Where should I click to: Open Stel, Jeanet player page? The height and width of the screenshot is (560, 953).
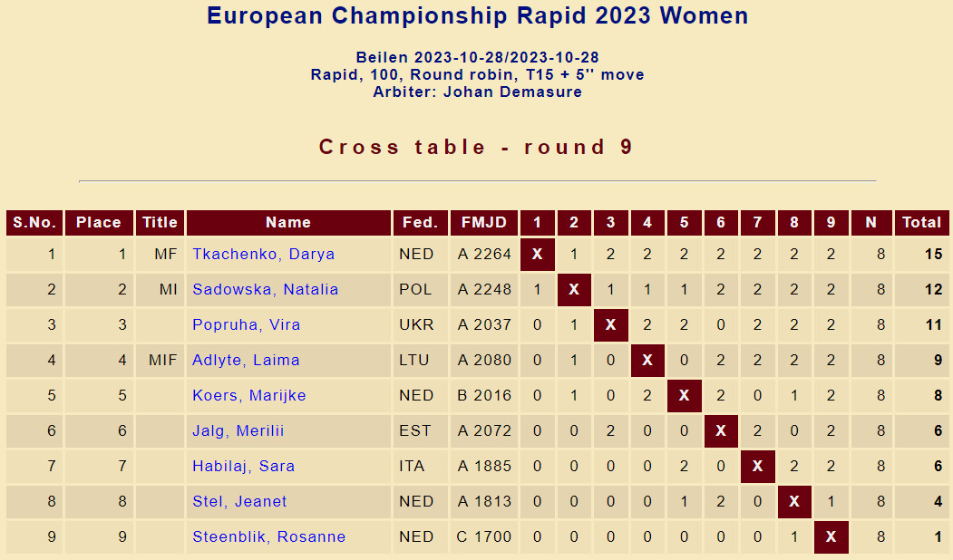pyautogui.click(x=239, y=502)
